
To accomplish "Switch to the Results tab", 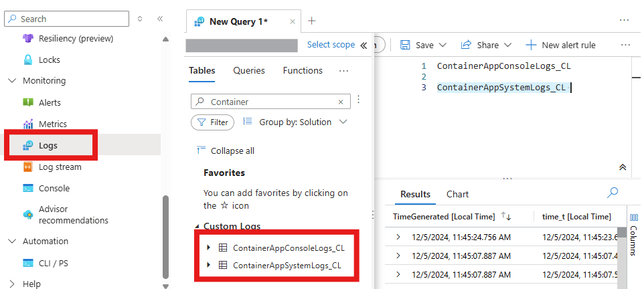I will [415, 195].
